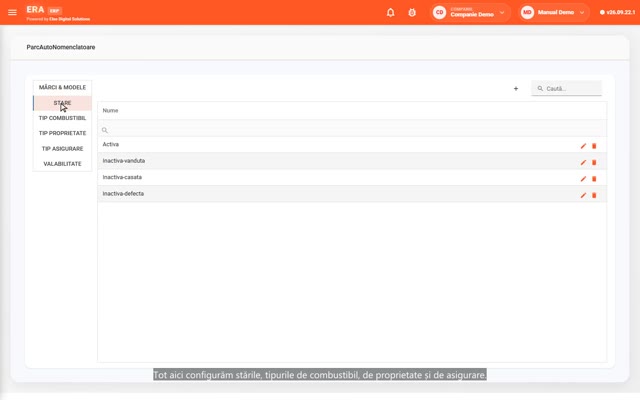The height and width of the screenshot is (400, 640).
Task: Delete the Inactiva-defecta row
Action: coord(594,195)
